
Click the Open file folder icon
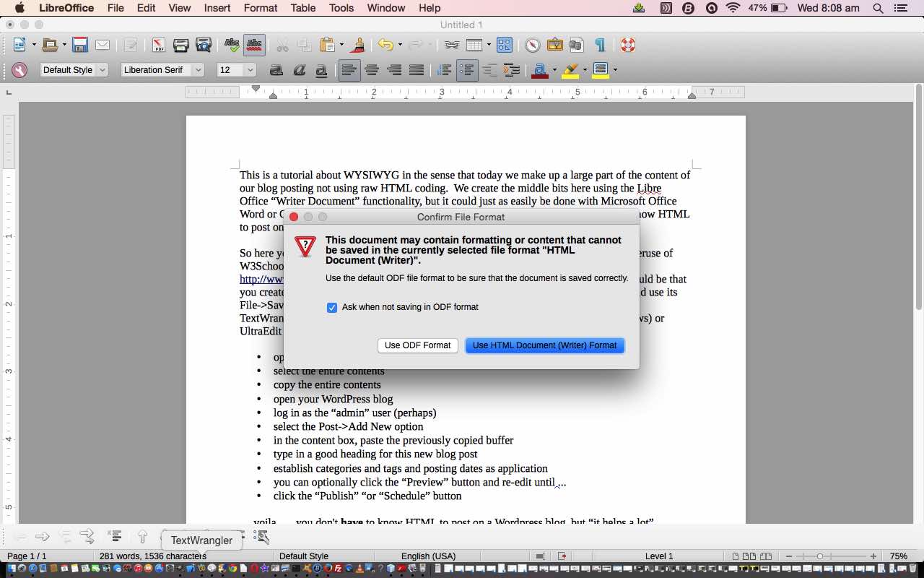pyautogui.click(x=50, y=45)
